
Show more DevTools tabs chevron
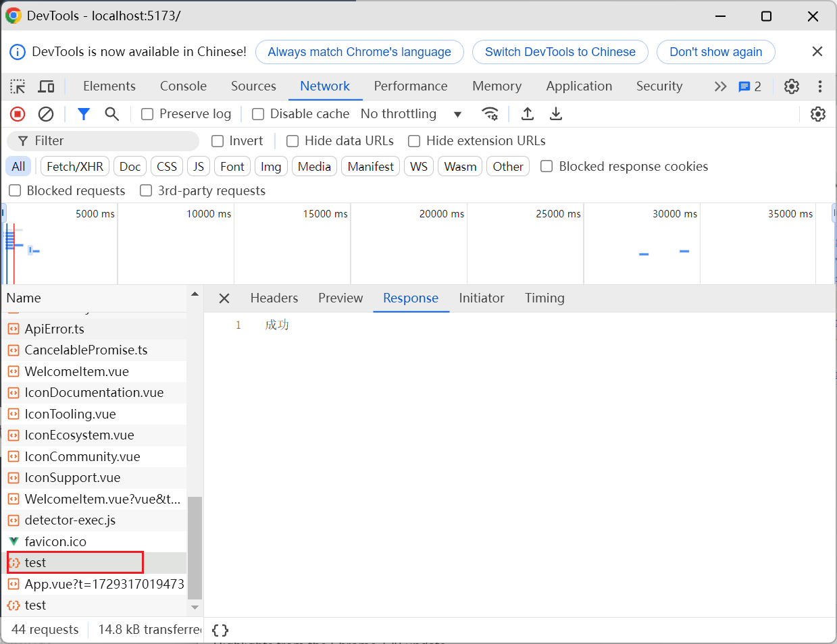coord(720,86)
